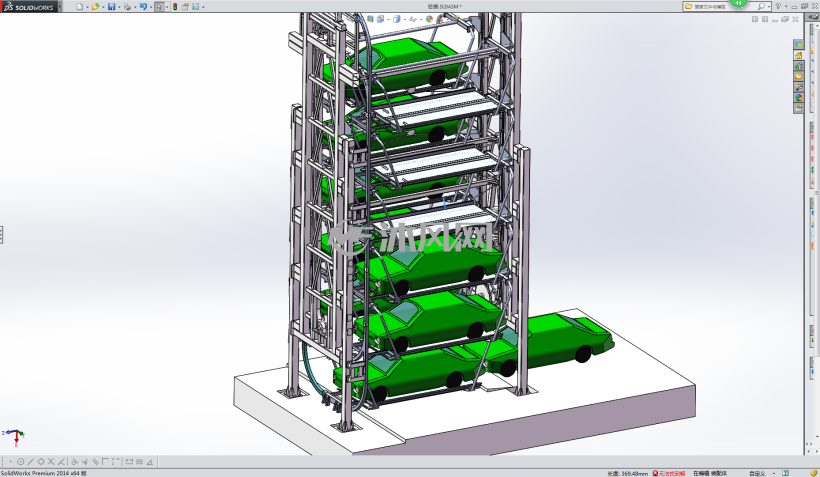The image size is (820, 477).
Task: Expand the SolidWorks logo menu arrow
Action: tap(60, 6)
